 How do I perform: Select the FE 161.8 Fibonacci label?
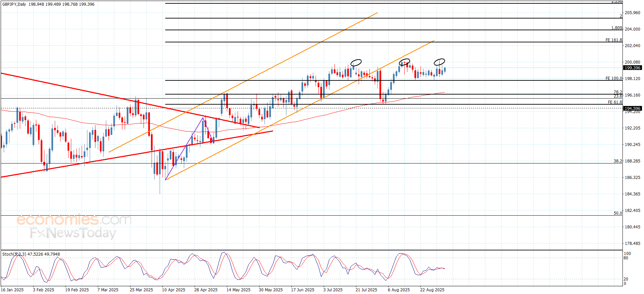[x=614, y=40]
